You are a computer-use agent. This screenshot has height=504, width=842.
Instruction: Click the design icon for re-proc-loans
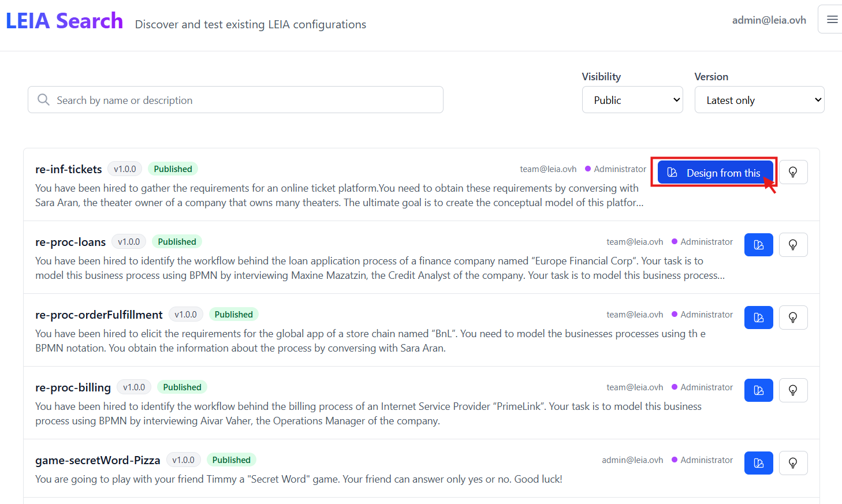click(x=758, y=245)
